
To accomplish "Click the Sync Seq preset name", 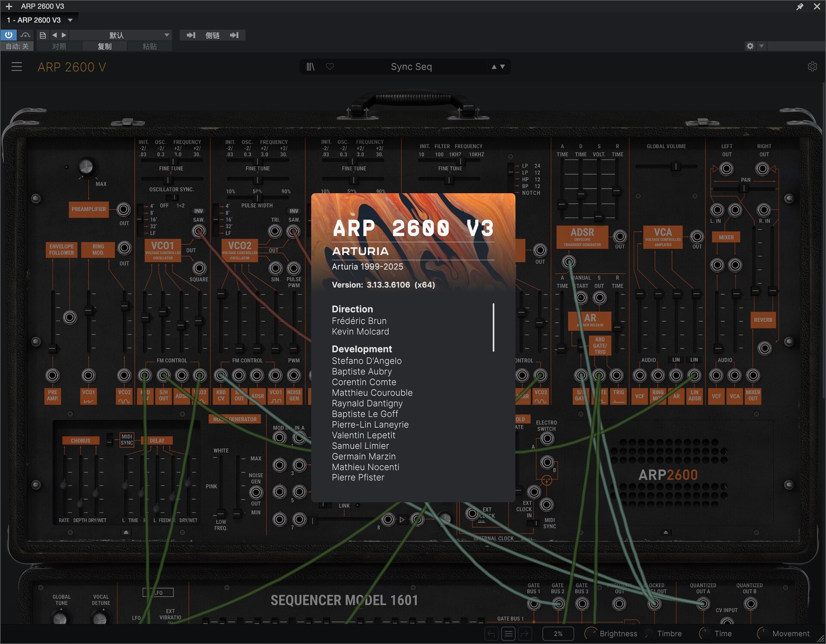I will (411, 67).
